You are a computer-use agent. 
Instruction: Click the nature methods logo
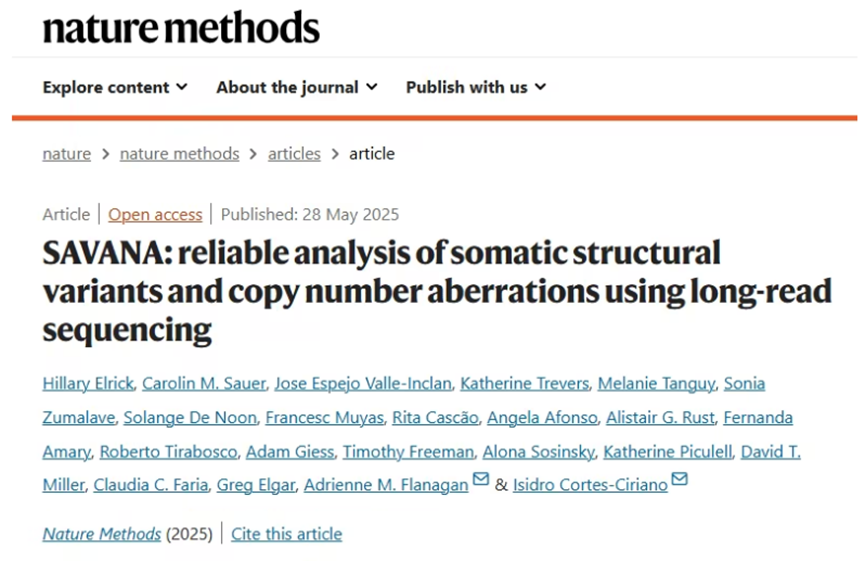pyautogui.click(x=181, y=27)
